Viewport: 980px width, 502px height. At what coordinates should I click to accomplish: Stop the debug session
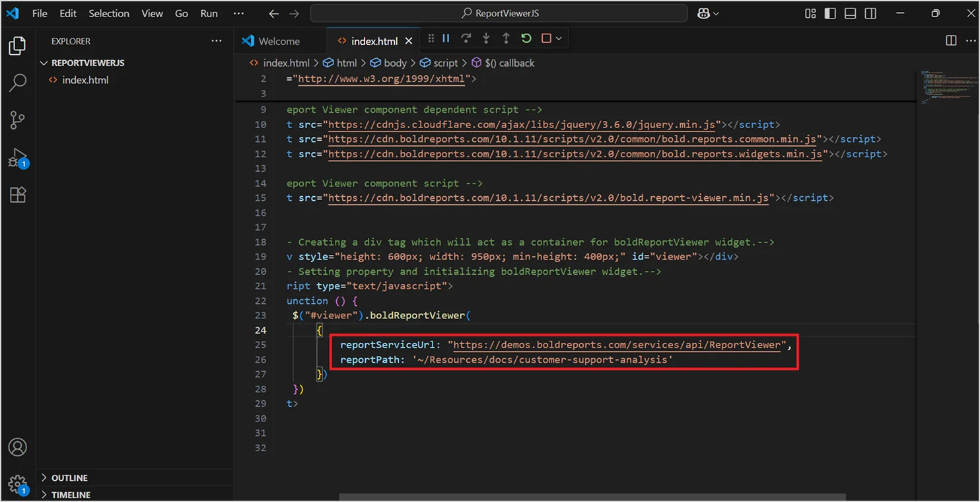(546, 39)
